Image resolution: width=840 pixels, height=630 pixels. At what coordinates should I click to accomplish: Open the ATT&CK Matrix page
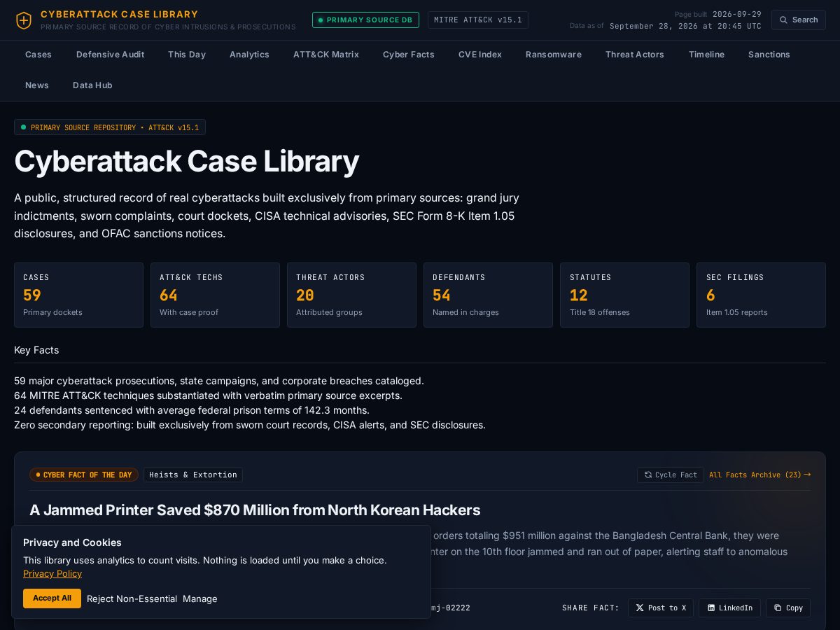coord(326,55)
